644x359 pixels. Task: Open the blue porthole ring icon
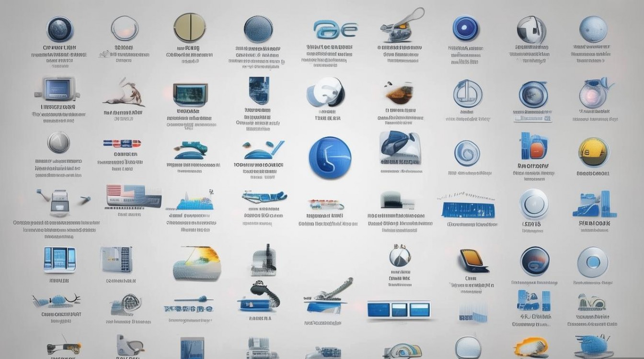coord(533,94)
